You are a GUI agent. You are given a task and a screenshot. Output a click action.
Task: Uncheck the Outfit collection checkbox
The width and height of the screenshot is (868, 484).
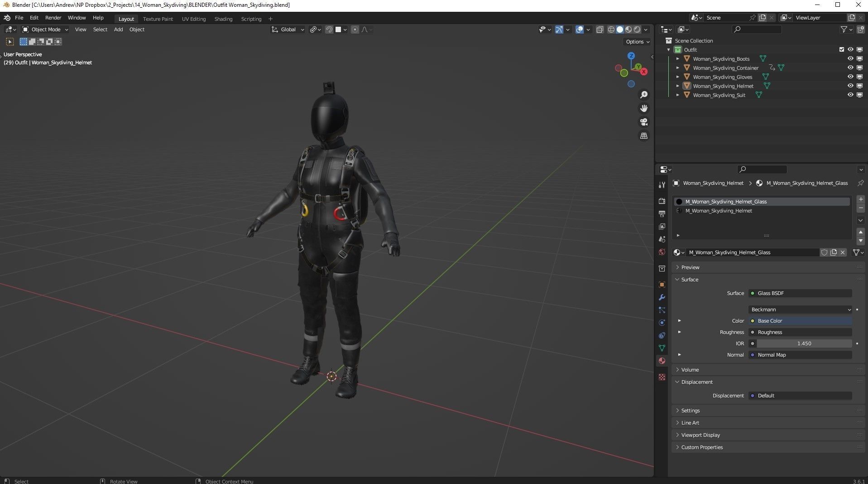841,49
